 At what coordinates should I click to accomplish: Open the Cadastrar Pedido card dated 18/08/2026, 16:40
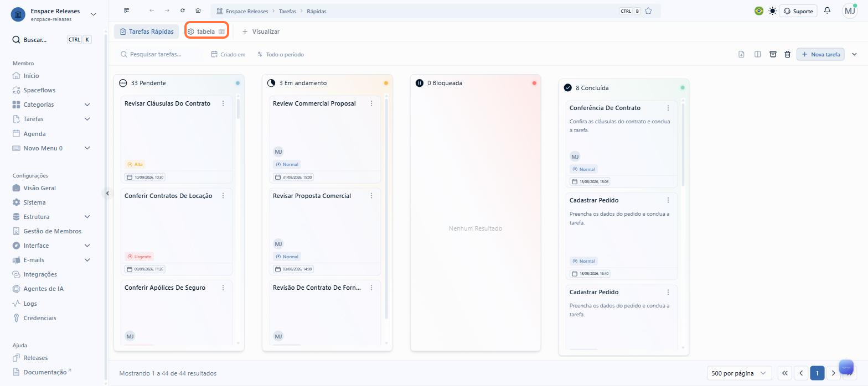coord(621,236)
